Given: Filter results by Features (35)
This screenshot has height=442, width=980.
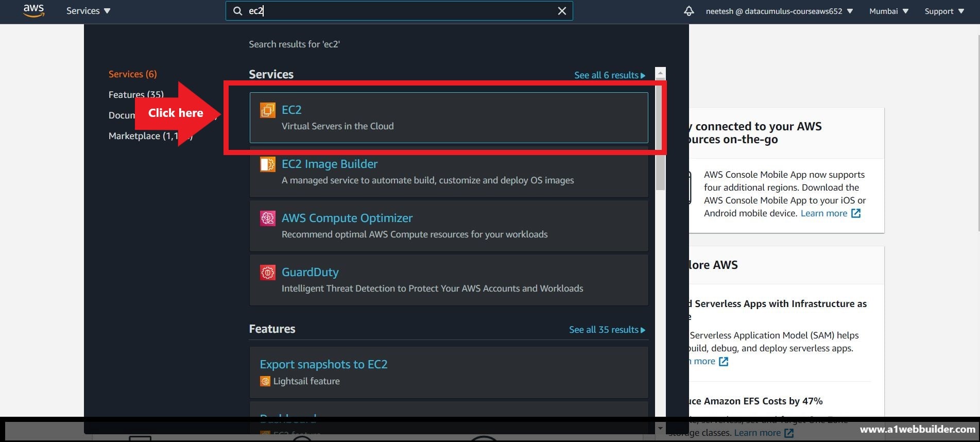Looking at the screenshot, I should point(136,95).
